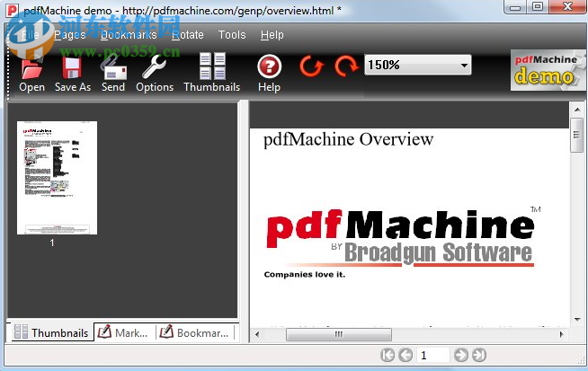Viewport: 588px width, 371px height.
Task: Close the pdfMachine window
Action: click(567, 7)
